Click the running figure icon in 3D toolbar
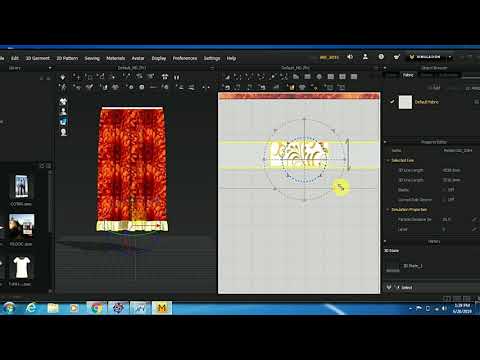Screen dimensions: 480x360 tap(63, 87)
